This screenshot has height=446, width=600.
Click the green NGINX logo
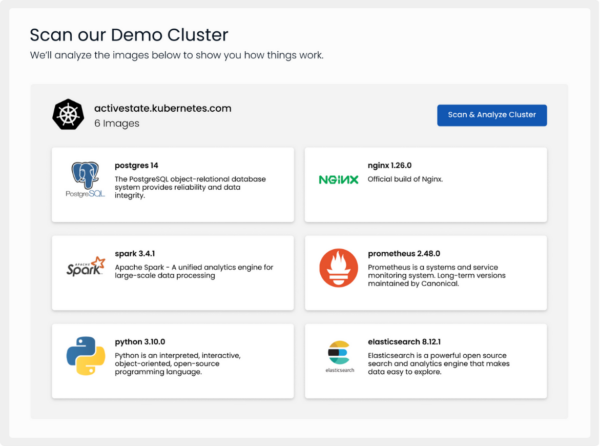[337, 180]
